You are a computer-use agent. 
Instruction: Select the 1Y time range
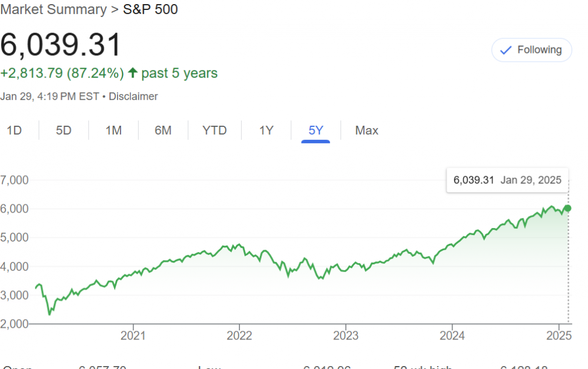point(266,130)
